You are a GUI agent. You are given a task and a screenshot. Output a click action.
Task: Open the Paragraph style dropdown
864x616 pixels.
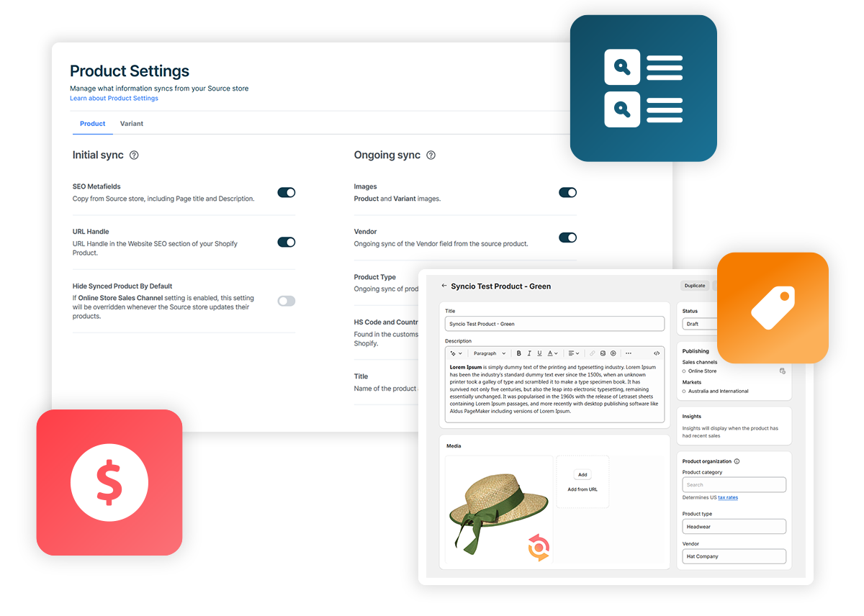488,353
